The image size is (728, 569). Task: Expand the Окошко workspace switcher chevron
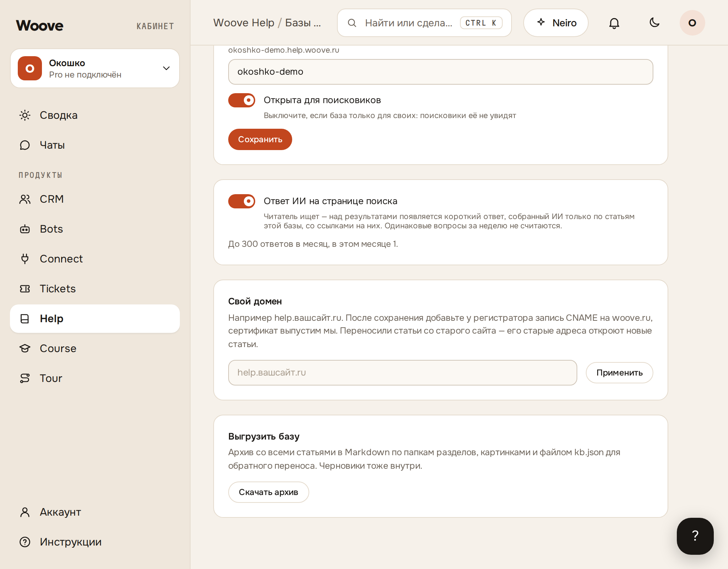[x=166, y=68]
